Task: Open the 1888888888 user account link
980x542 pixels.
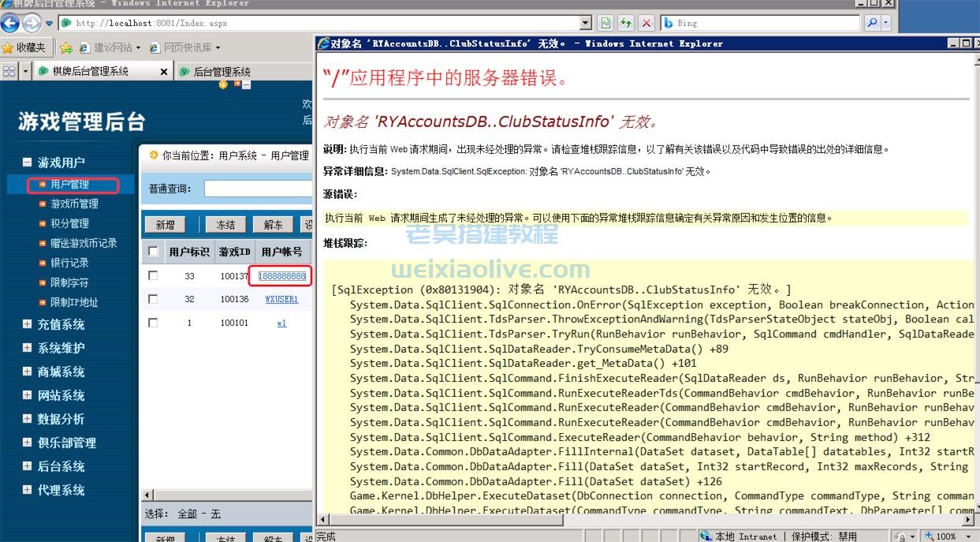Action: click(281, 276)
